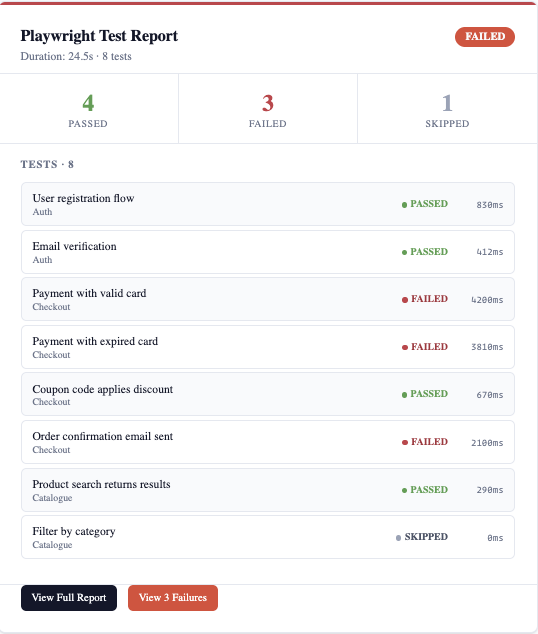Click the 3810ms duration value
The image size is (538, 634).
coord(487,347)
